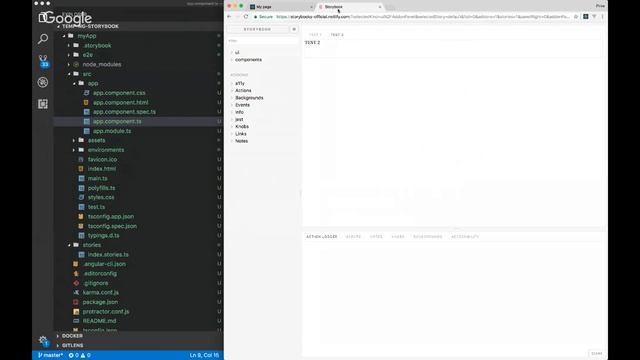Open the Events panel tab
The width and height of the screenshot is (640, 360).
353,237
